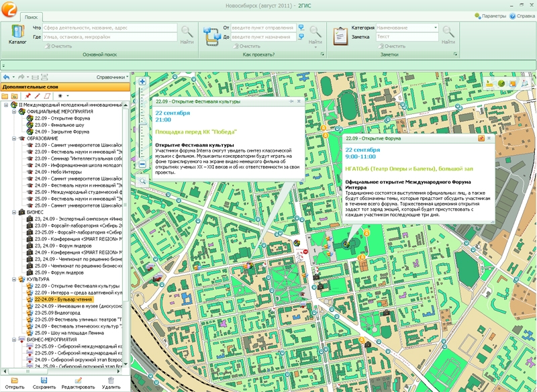Viewport: 537px width, 392px height.
Task: Click the expand panel layout icon
Action: click(x=44, y=77)
